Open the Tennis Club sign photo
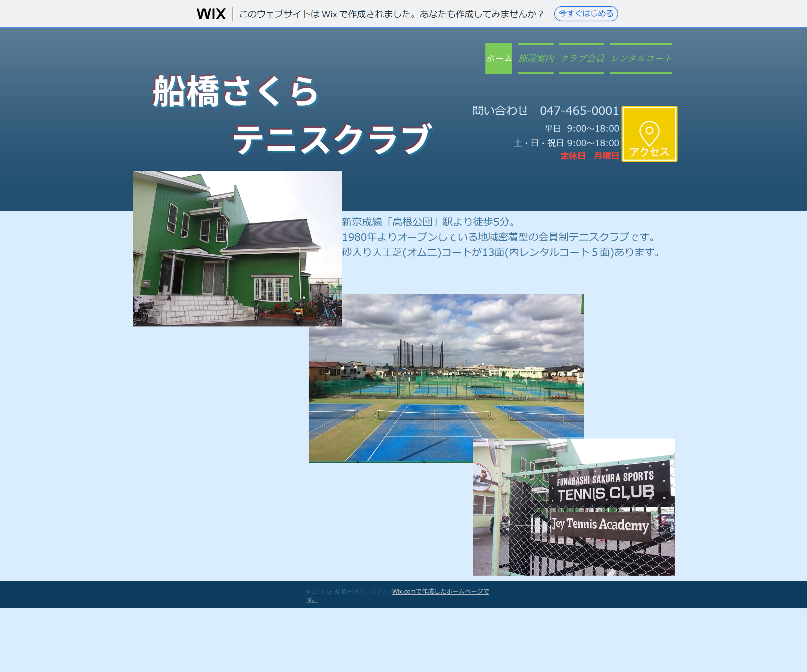The image size is (807, 672). coord(574,507)
